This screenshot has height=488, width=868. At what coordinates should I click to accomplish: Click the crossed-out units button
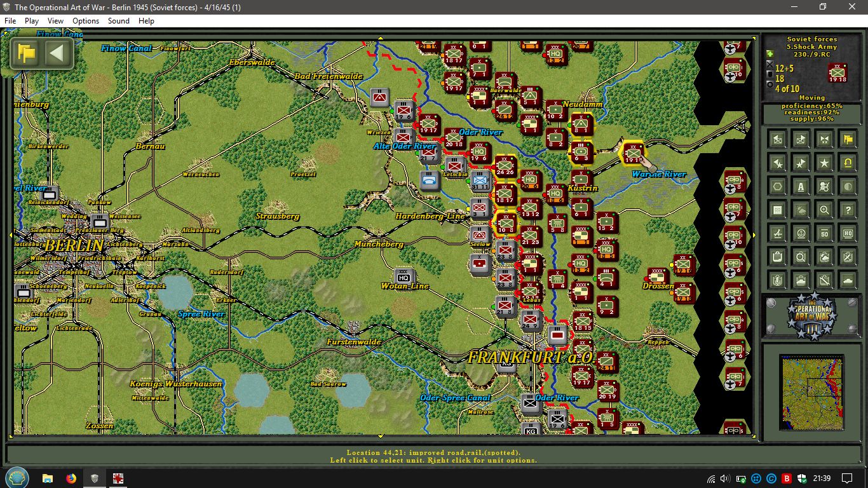click(x=825, y=186)
